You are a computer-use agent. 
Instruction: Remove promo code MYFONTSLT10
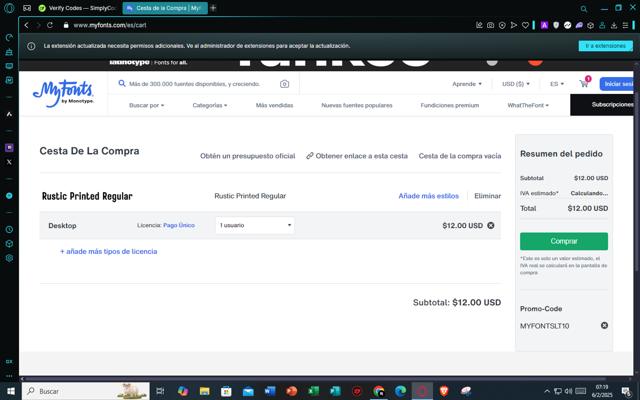(604, 325)
